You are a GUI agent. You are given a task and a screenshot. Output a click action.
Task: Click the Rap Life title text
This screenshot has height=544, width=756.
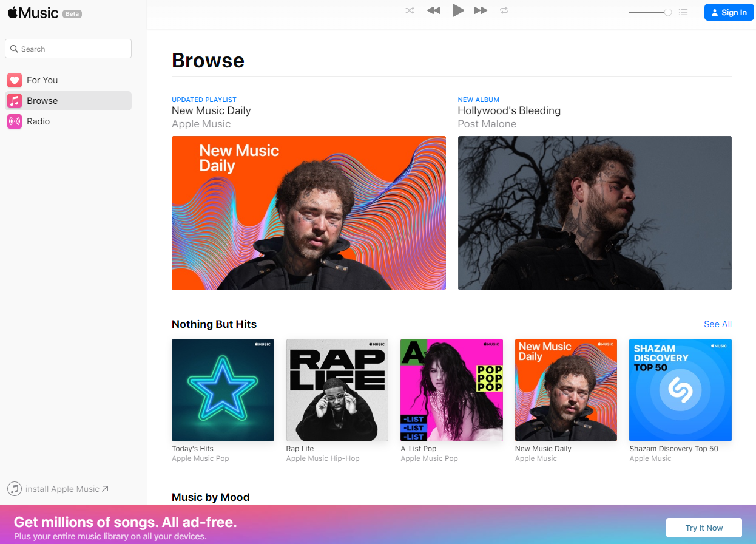tap(300, 449)
